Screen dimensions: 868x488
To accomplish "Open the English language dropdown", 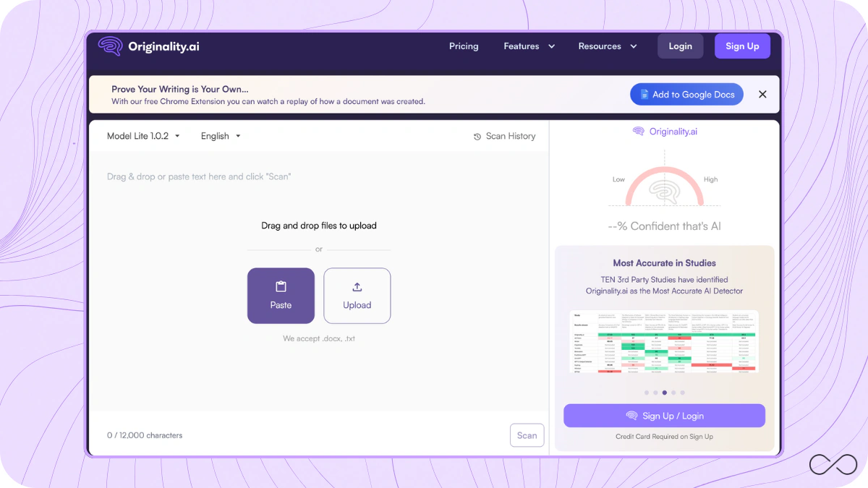I will coord(221,136).
